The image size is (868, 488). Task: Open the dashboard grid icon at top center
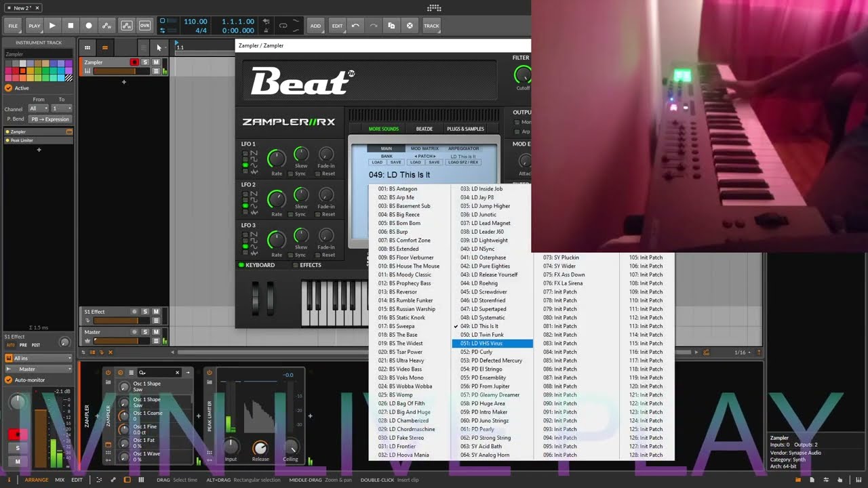click(434, 8)
